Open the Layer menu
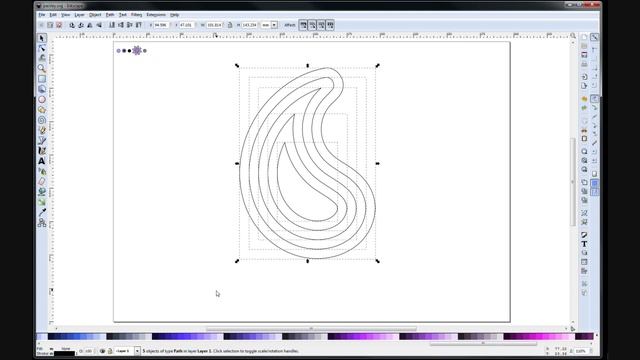640x360 pixels. coord(79,15)
